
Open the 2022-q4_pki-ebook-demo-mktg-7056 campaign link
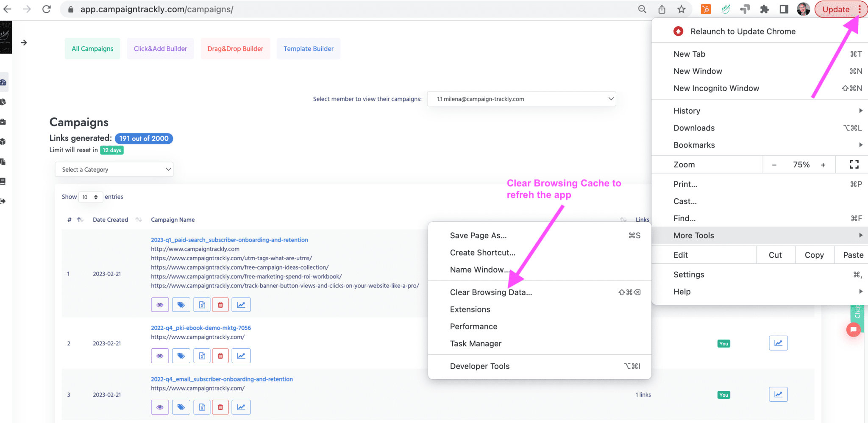click(201, 328)
